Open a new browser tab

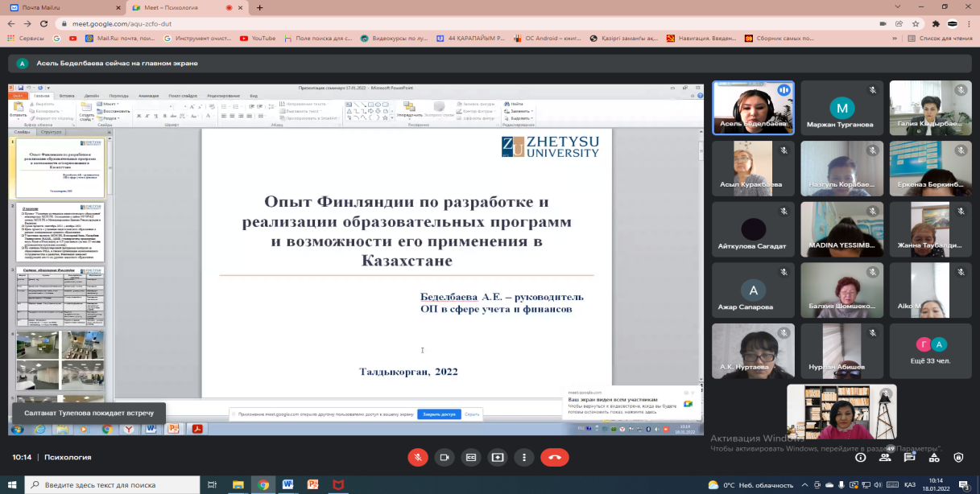[x=259, y=8]
